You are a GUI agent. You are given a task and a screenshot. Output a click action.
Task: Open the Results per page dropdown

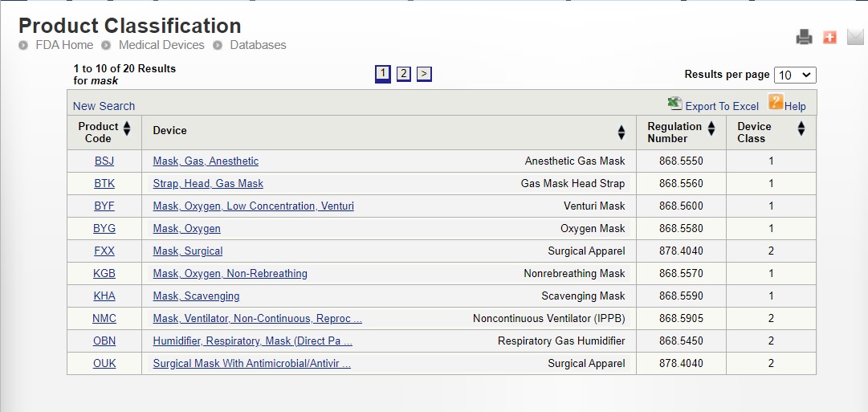tap(794, 75)
